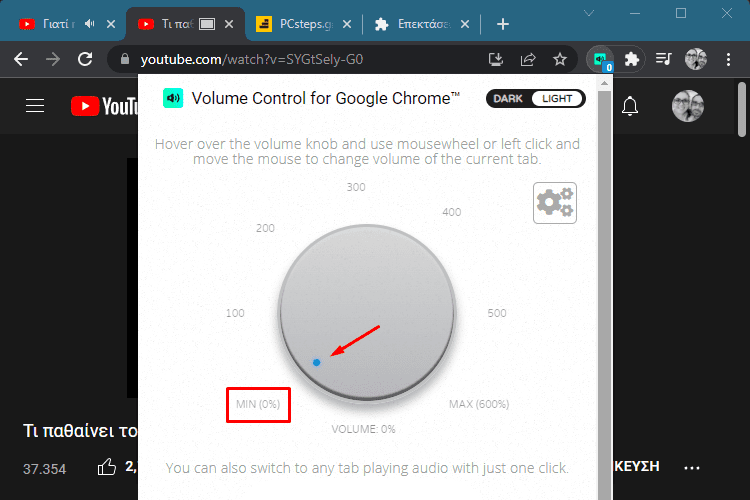Click the picture-in-picture indicator on second tab
750x500 pixels.
point(207,24)
